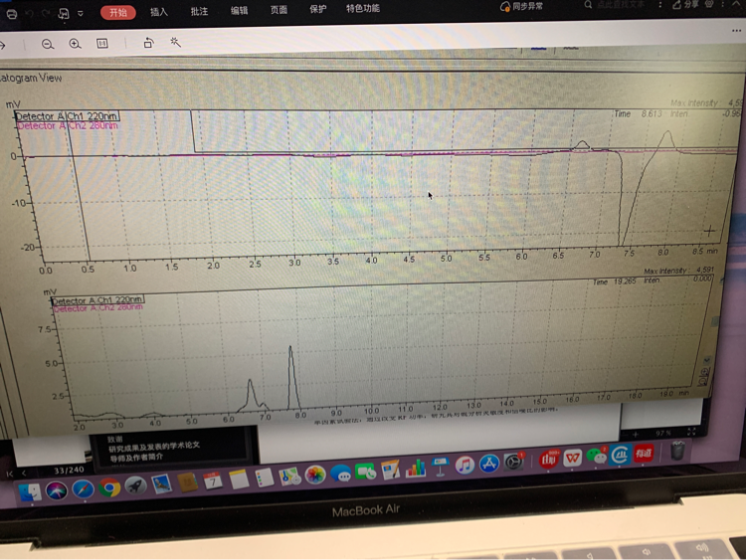
Task: Open Finder from the Dock
Action: (30, 491)
